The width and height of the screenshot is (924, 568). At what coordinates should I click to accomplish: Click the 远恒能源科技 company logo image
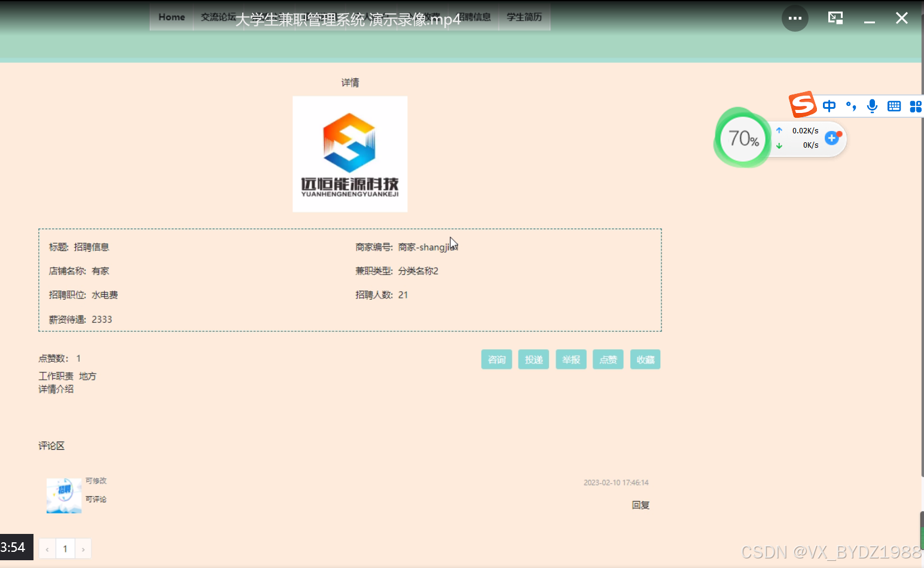click(350, 154)
